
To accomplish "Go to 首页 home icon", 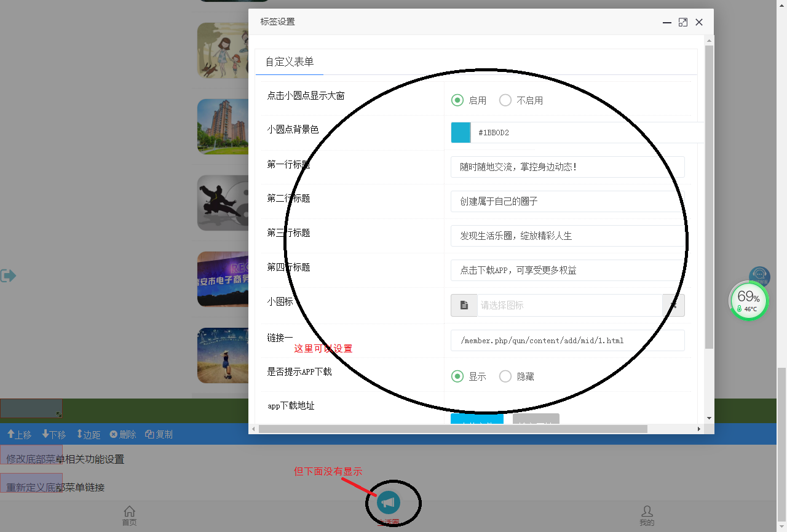I will [129, 512].
